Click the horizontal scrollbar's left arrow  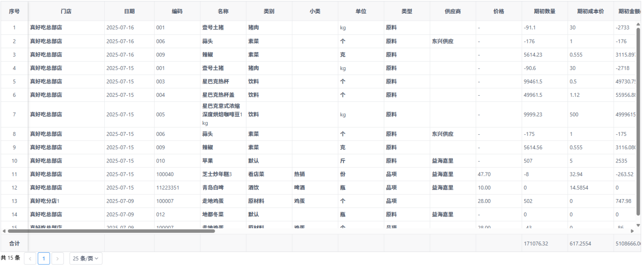pos(4,231)
